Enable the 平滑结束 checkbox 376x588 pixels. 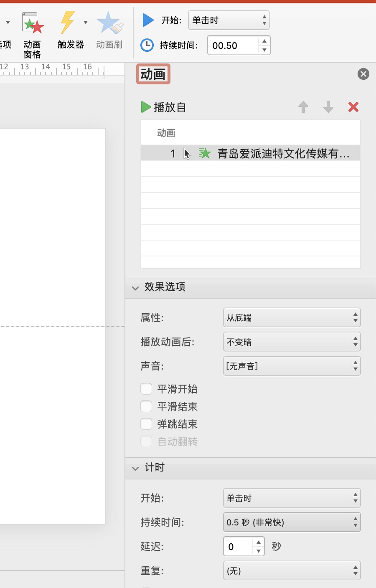pyautogui.click(x=146, y=407)
